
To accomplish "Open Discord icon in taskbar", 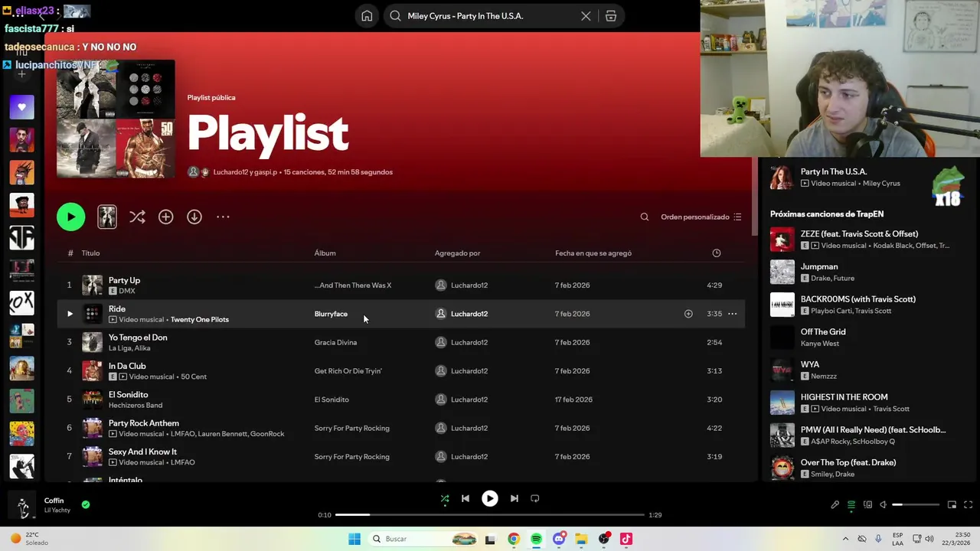I will (559, 539).
